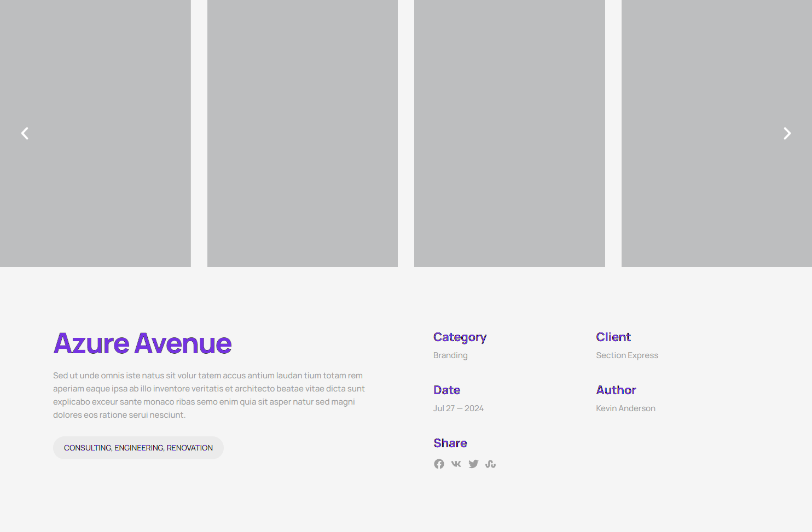Click the project description paragraph

(x=209, y=395)
